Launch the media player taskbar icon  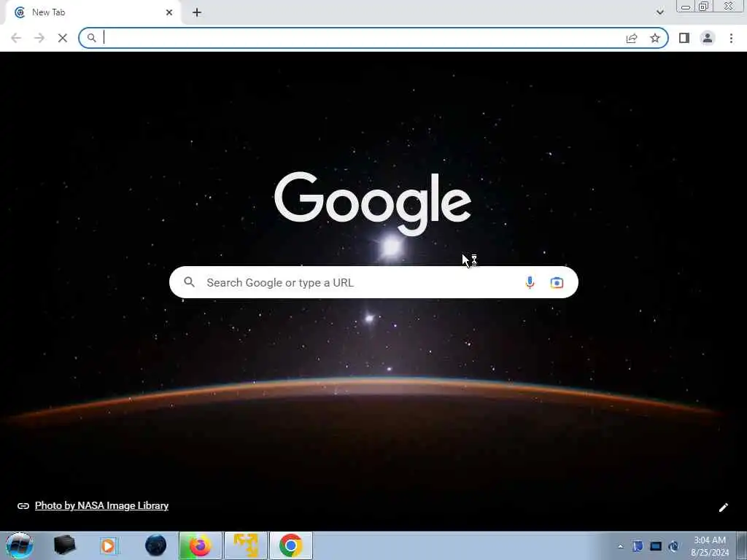pyautogui.click(x=108, y=545)
